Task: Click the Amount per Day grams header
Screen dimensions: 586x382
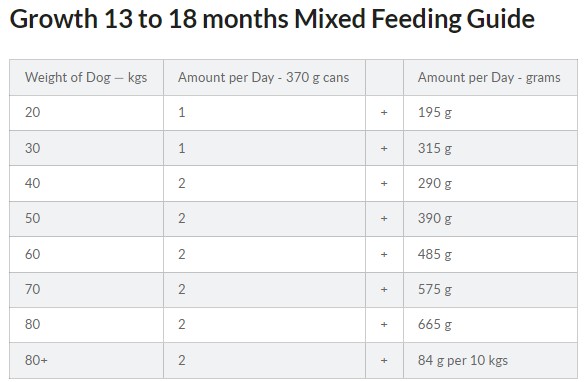Action: point(490,77)
